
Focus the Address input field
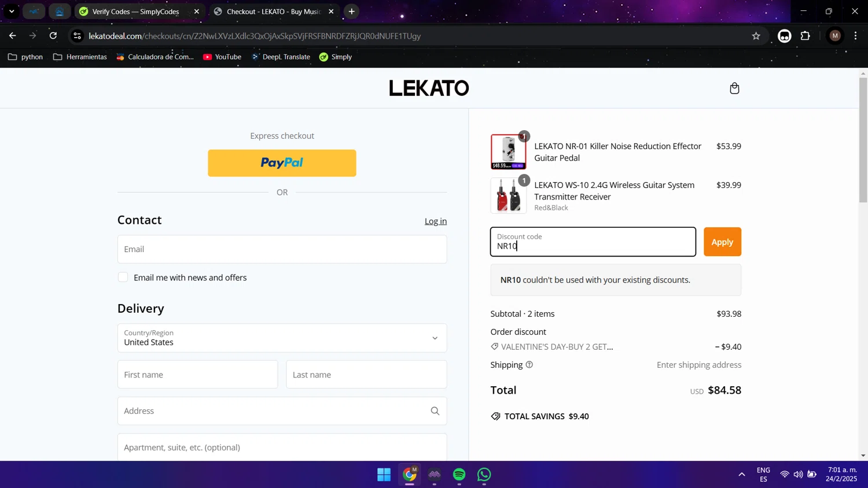tap(282, 411)
